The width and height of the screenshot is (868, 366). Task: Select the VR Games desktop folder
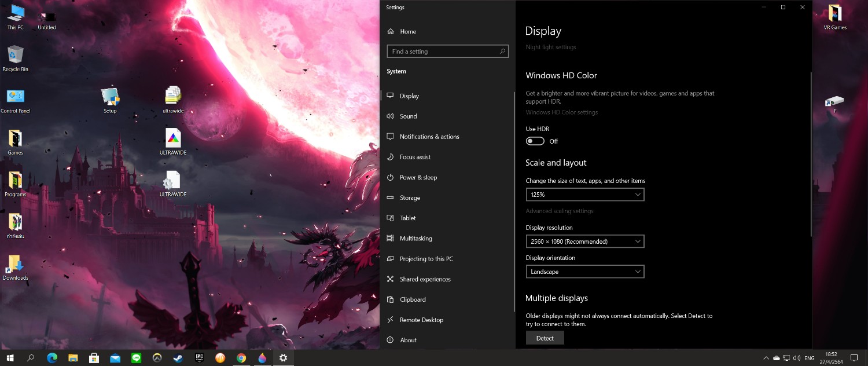[x=835, y=17]
